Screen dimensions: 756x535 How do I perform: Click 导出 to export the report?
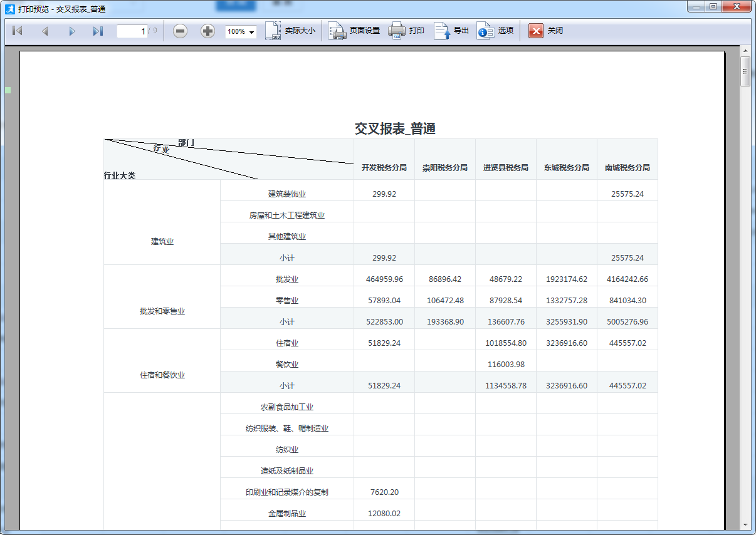pyautogui.click(x=451, y=31)
